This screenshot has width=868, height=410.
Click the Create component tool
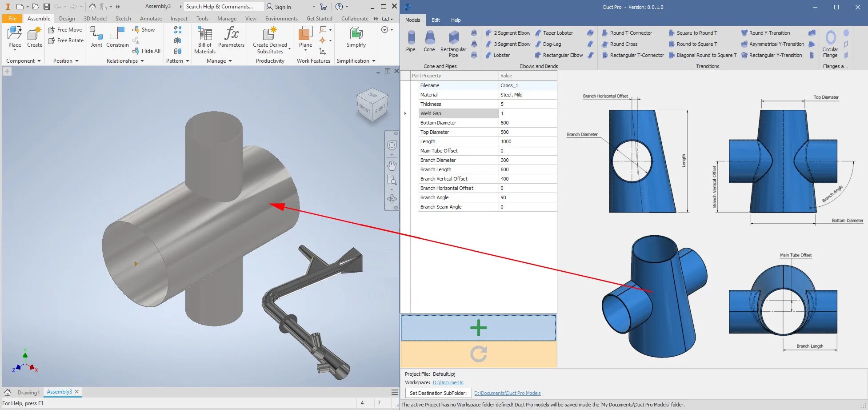[x=35, y=37]
